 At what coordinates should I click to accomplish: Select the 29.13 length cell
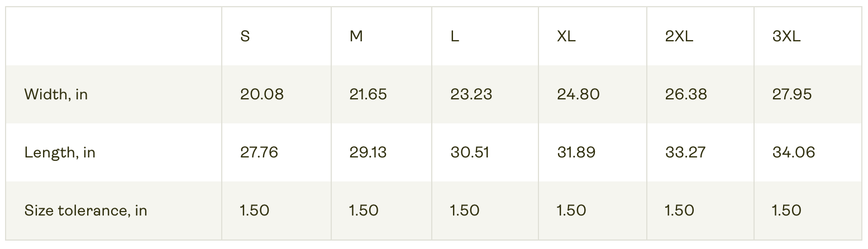(368, 152)
